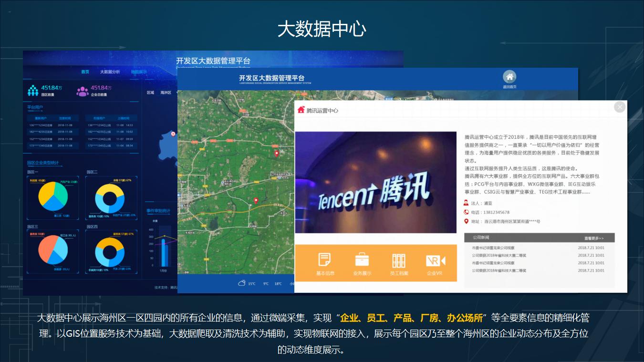Screen dimensions: 644x362
Task: Open the 首页 tab
Action: click(85, 72)
